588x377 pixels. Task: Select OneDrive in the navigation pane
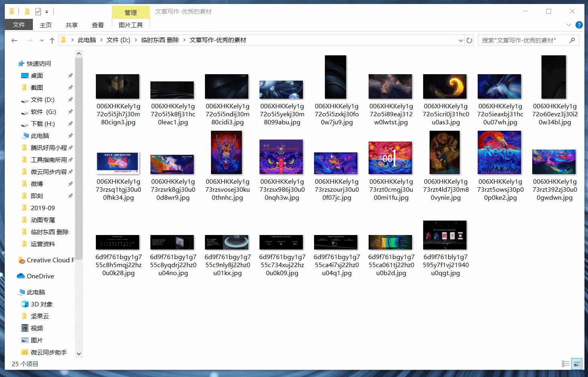tap(40, 276)
